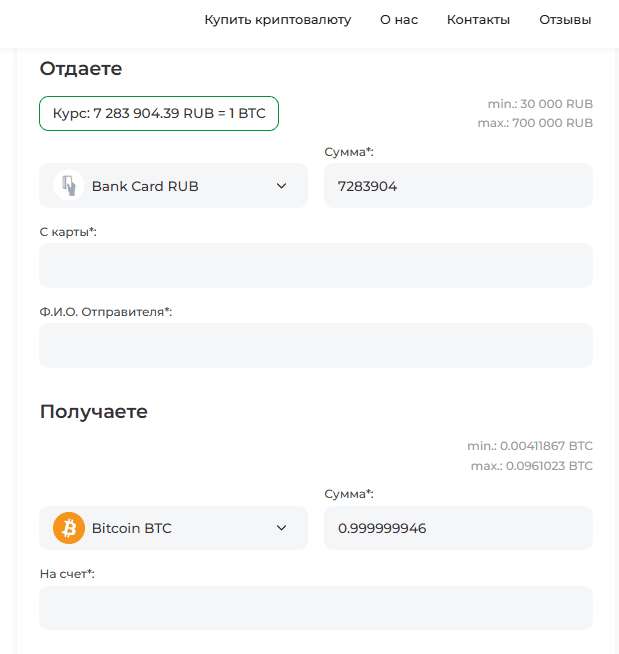Open the Контакты link
This screenshot has height=654, width=619.
[x=478, y=20]
